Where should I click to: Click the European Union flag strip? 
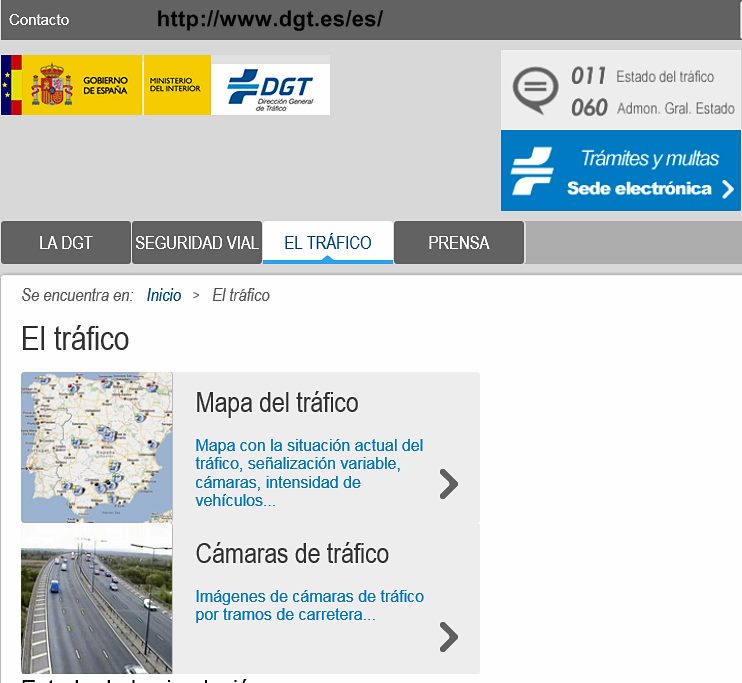coord(11,85)
